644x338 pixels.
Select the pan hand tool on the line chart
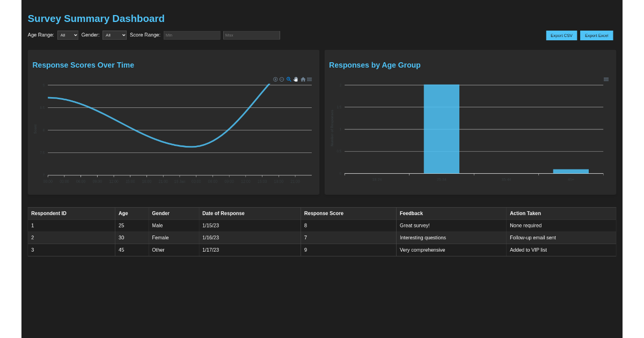(x=296, y=79)
